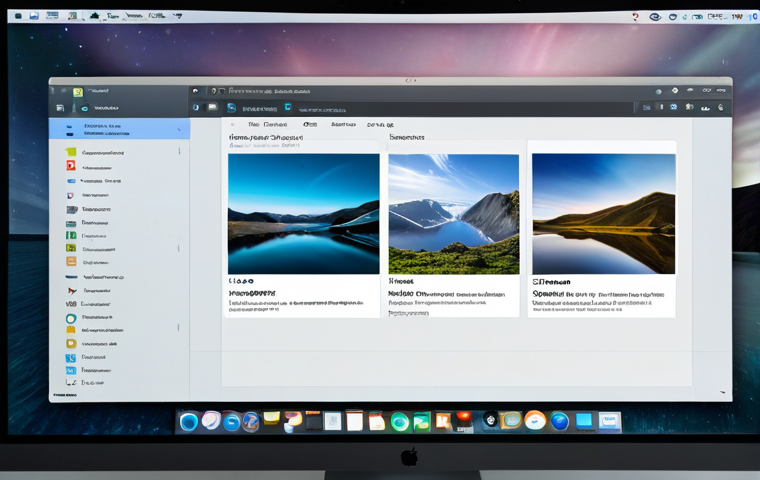Open the snowy fjord with green foreground photo

(x=454, y=214)
